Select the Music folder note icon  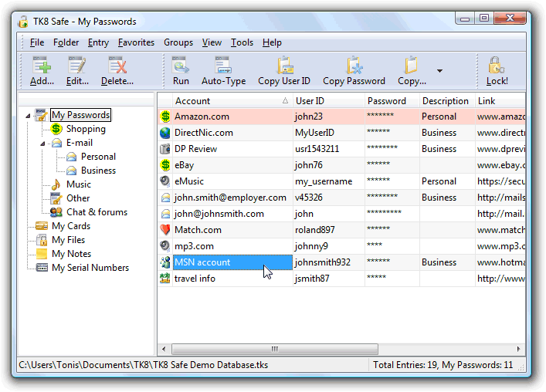coord(56,184)
